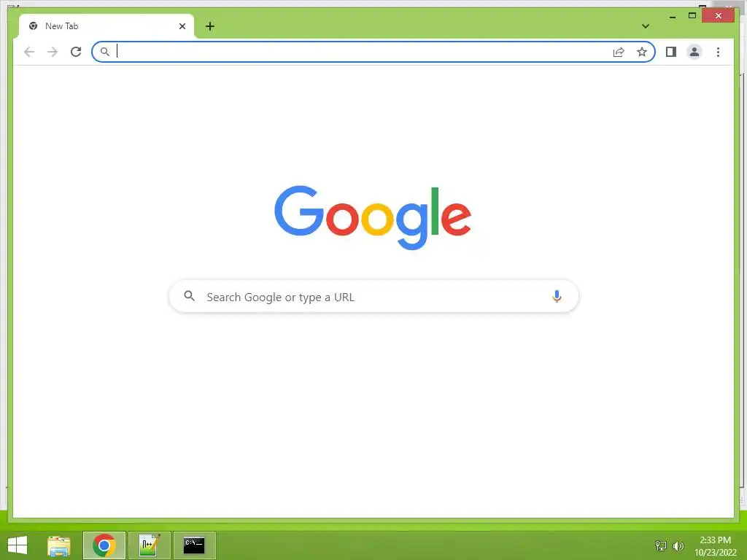Screen dimensions: 747x560
Task: Open a new tab with the plus button
Action: pos(210,26)
